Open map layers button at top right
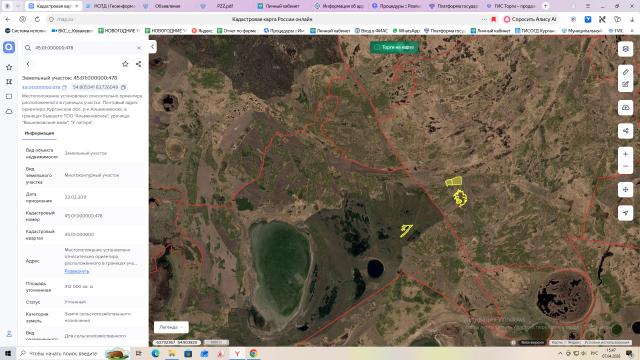 (x=625, y=49)
